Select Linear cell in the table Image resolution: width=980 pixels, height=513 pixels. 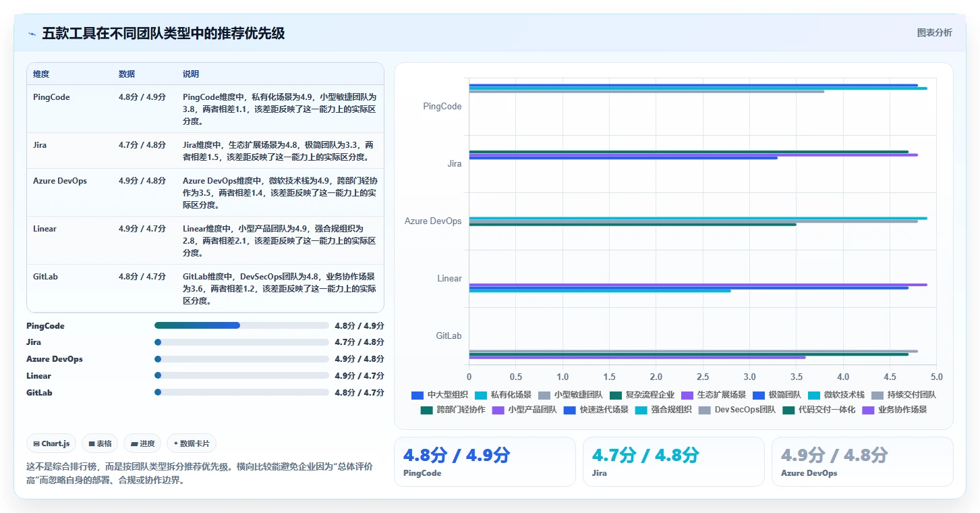click(45, 229)
